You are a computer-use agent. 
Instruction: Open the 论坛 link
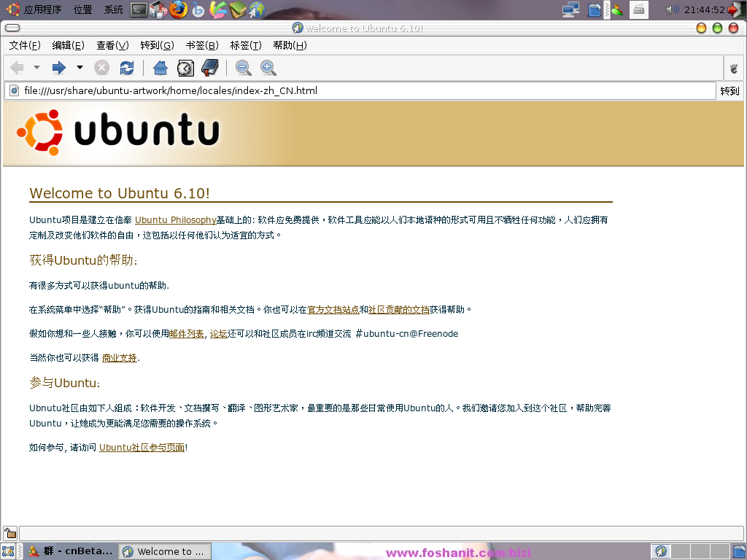point(219,334)
